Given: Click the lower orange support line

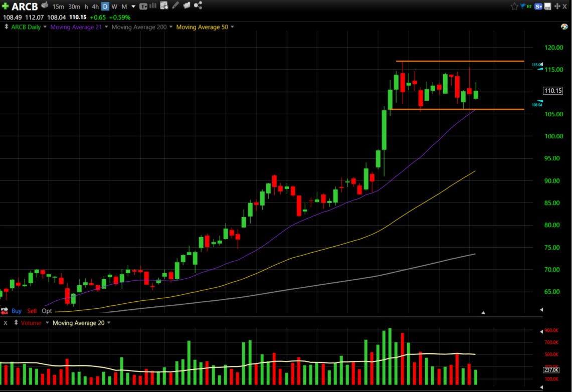Looking at the screenshot, I should coord(457,109).
